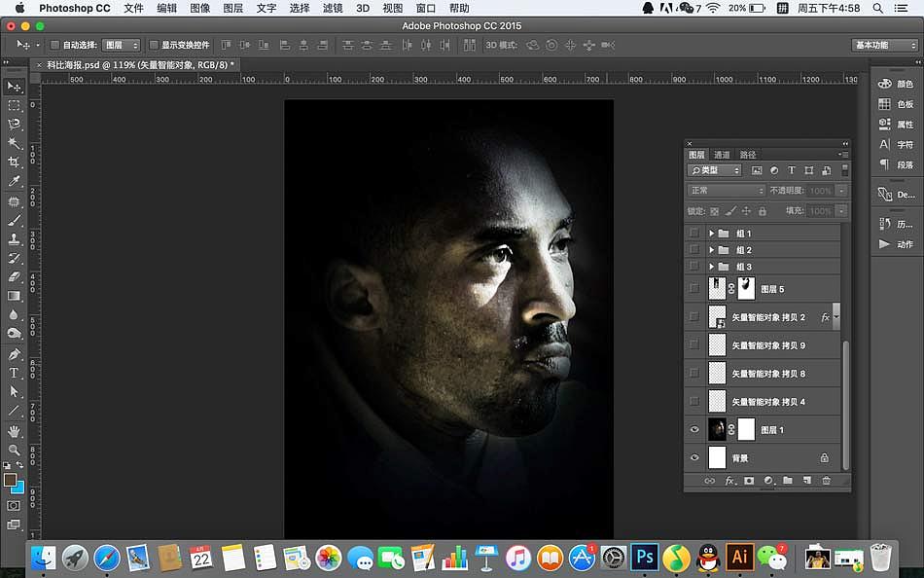
Task: Open the blend mode 正常 dropdown
Action: [726, 190]
